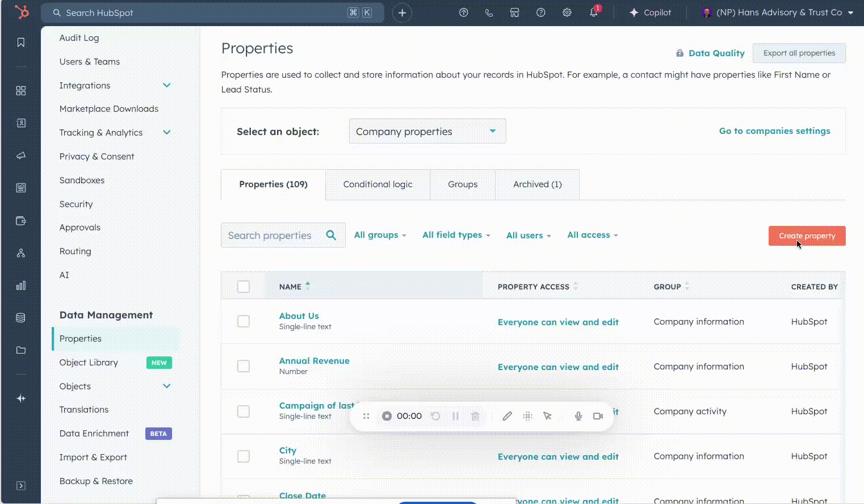This screenshot has width=864, height=504.
Task: Click the settings gear in the top bar
Action: (x=567, y=12)
